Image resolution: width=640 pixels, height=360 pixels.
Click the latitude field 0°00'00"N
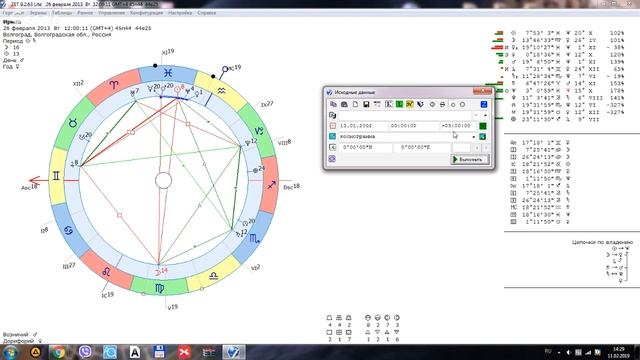pos(365,147)
